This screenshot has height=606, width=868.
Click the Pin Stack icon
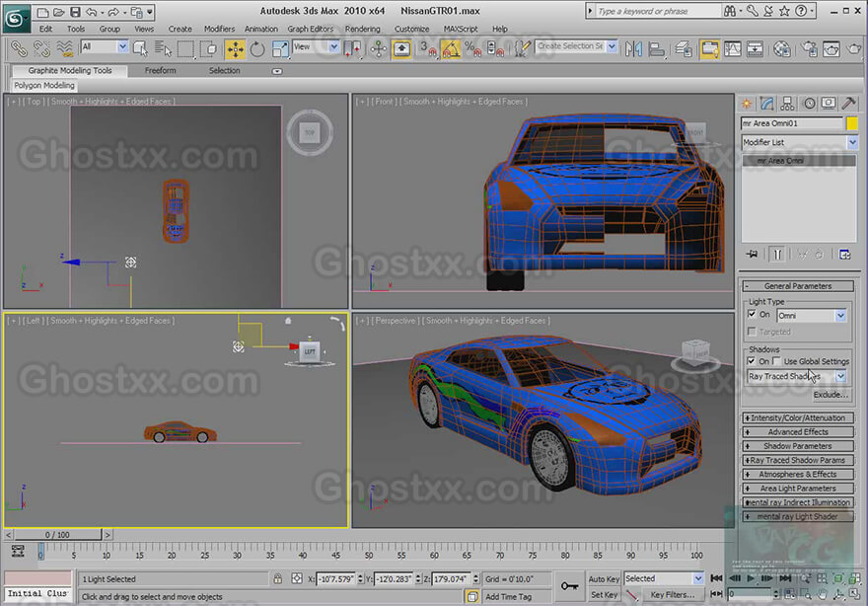(x=752, y=255)
